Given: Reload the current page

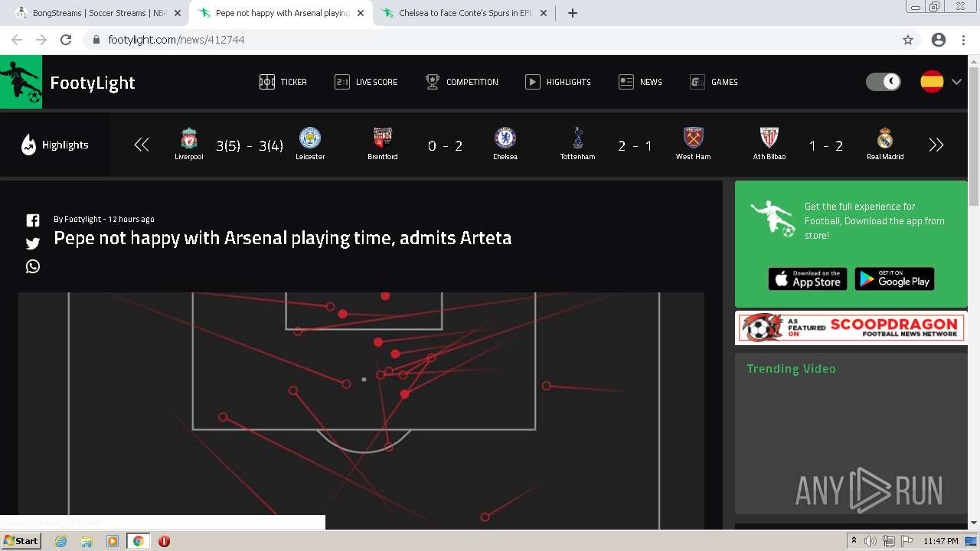Looking at the screenshot, I should (x=66, y=40).
